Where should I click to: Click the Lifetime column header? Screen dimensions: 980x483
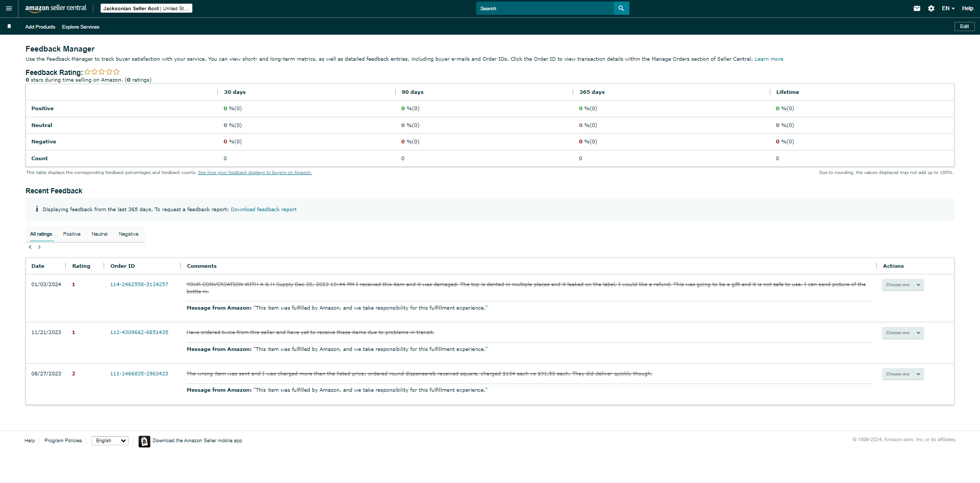tap(788, 92)
